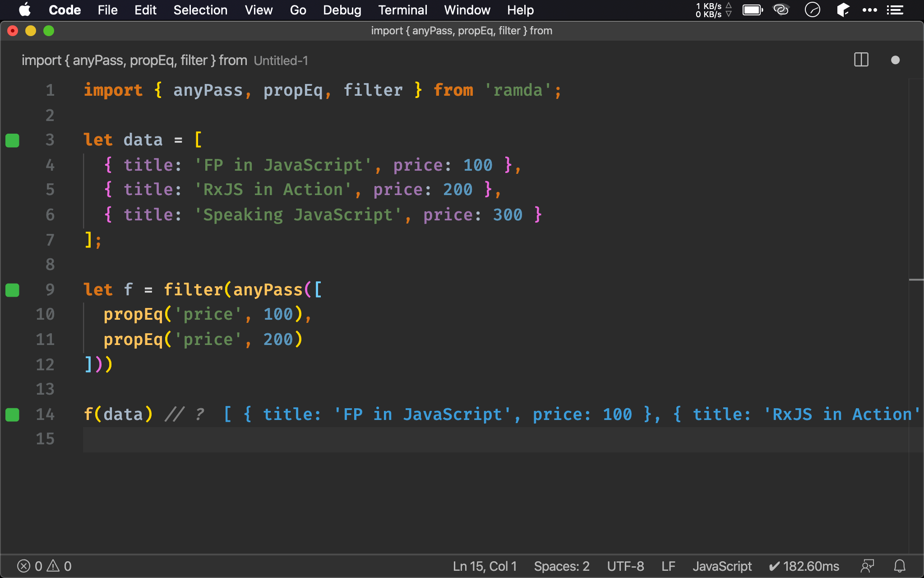Open Go to Line via Ln 15, Col 1
The width and height of the screenshot is (924, 578).
(x=485, y=566)
